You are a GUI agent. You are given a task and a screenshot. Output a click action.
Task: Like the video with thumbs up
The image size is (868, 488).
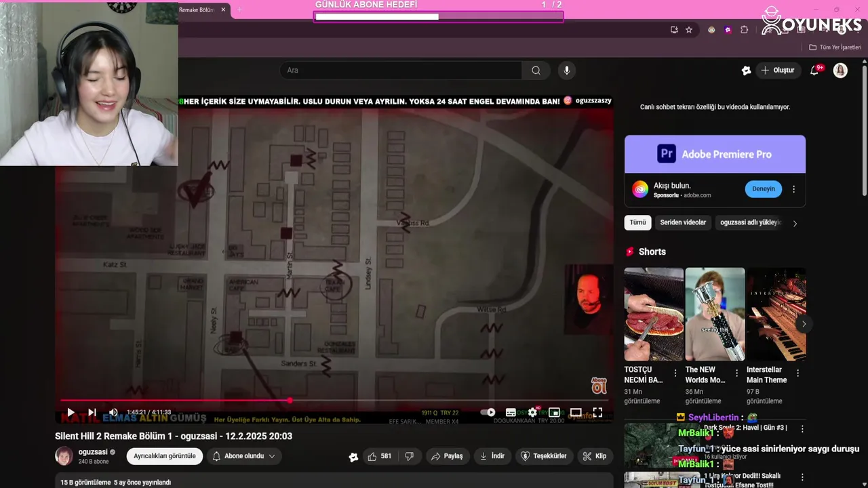[380, 456]
